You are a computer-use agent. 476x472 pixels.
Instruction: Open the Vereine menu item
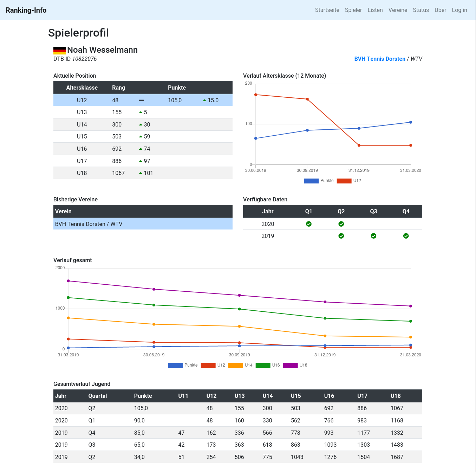(x=398, y=10)
